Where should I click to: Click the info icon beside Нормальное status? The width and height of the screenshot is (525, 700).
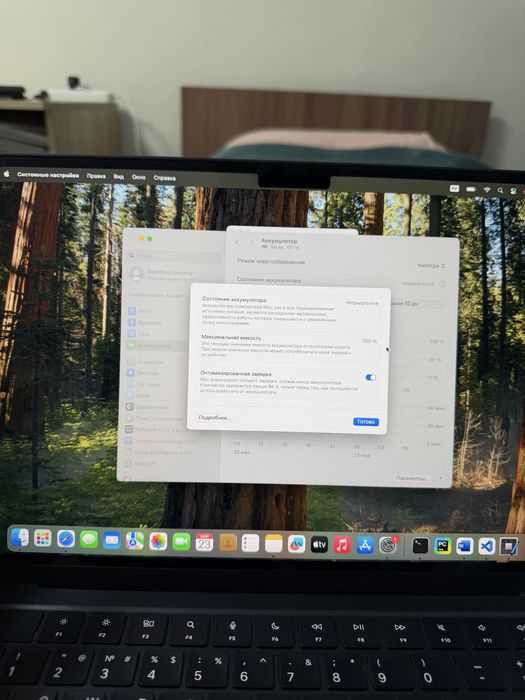442,284
